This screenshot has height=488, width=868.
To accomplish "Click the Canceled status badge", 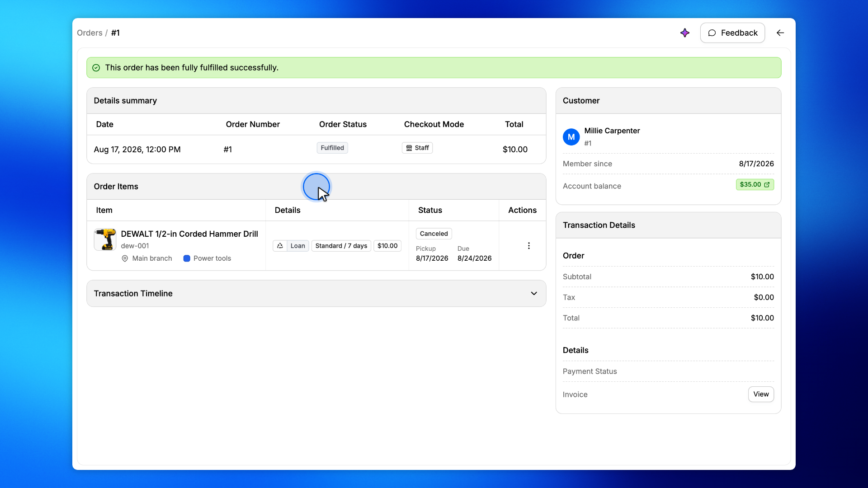I will pos(434,234).
